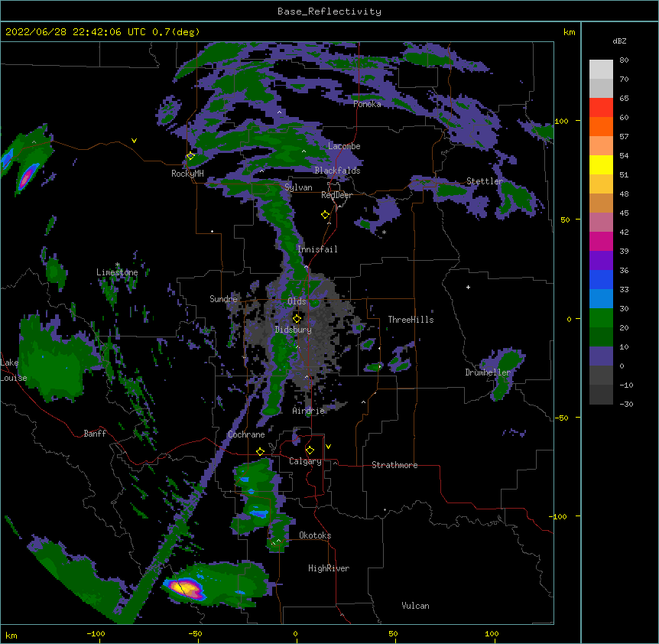This screenshot has width=659, height=644.
Task: Click the Calgary city label
Action: point(305,461)
